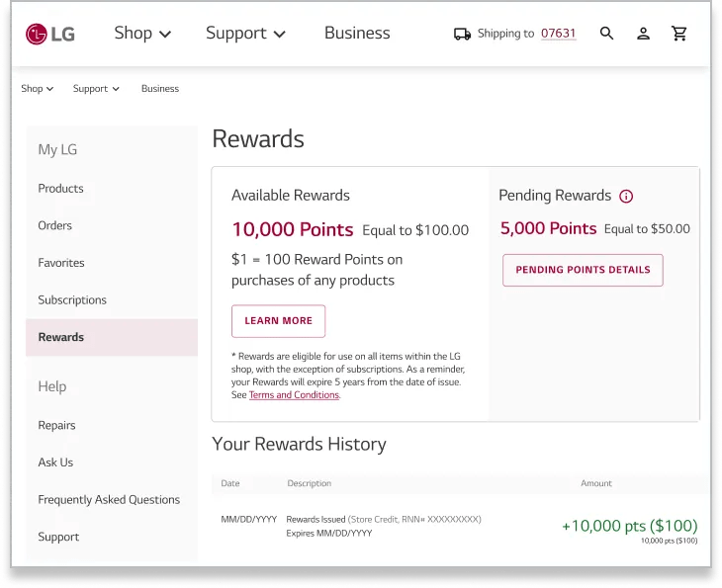722x588 pixels.
Task: Open Orders in sidebar
Action: coord(54,225)
